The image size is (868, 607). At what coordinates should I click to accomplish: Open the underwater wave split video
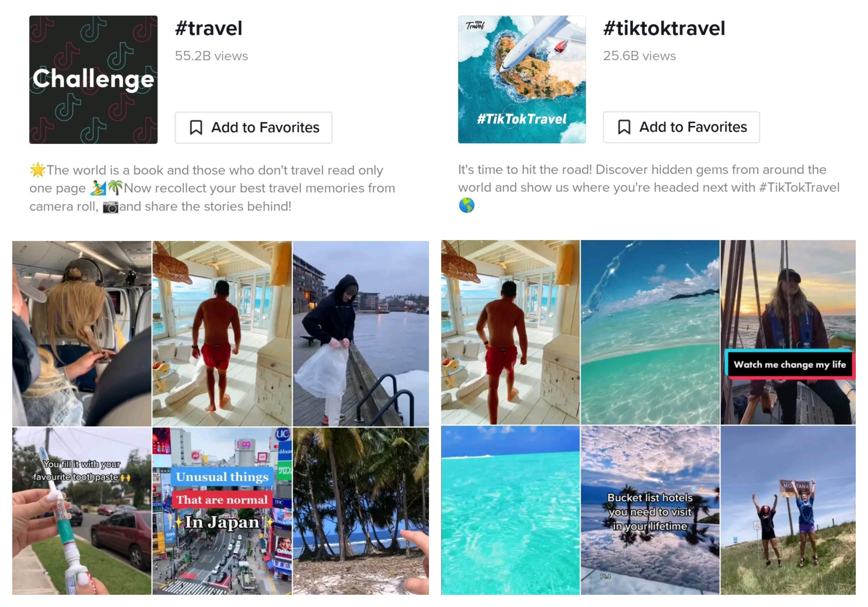(x=650, y=332)
